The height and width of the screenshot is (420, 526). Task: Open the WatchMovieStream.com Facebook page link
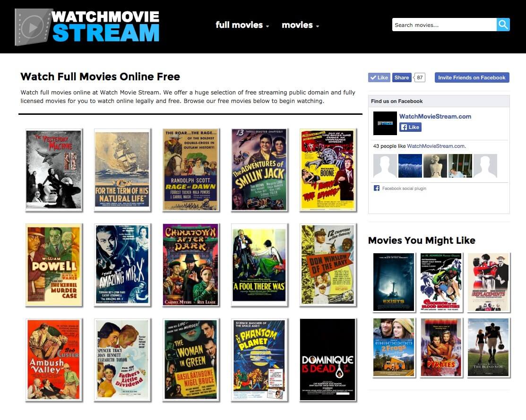(435, 116)
